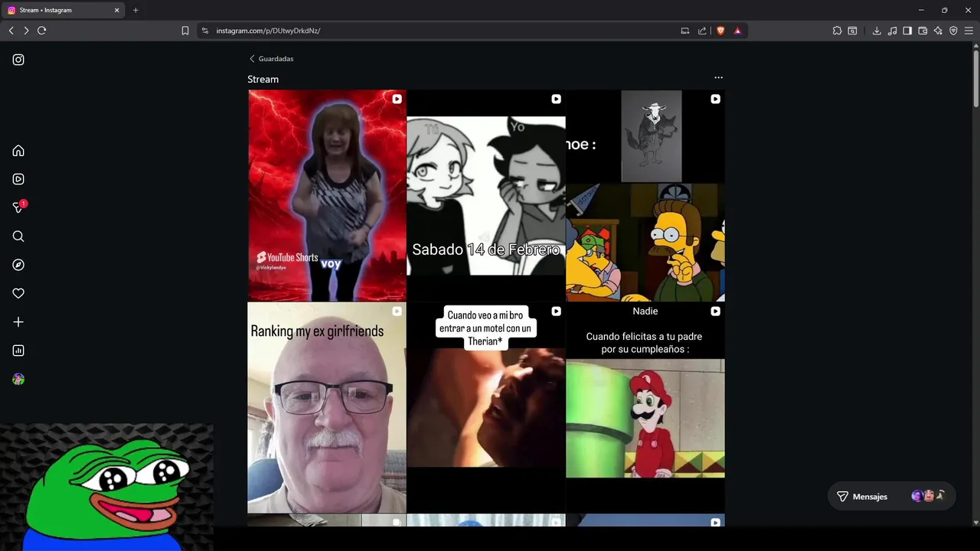Open the browser hamburger menu
Viewport: 980px width, 551px height.
[x=969, y=31]
